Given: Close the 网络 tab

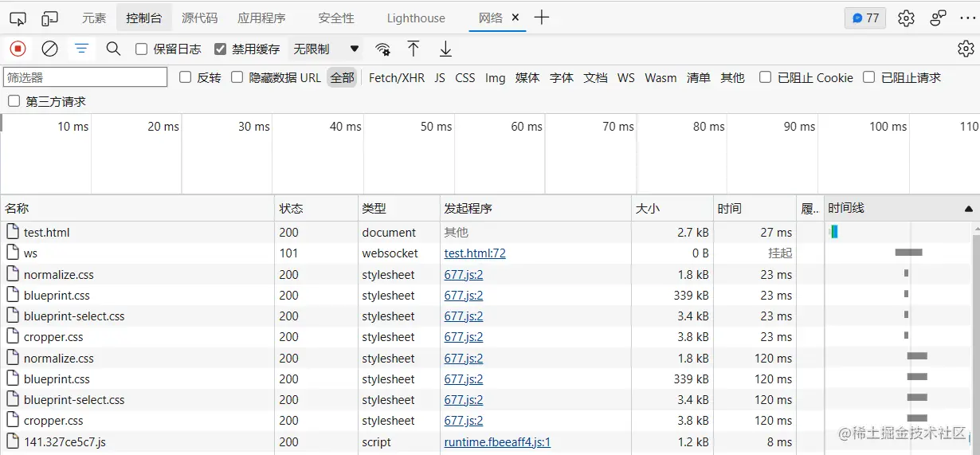Looking at the screenshot, I should [515, 18].
